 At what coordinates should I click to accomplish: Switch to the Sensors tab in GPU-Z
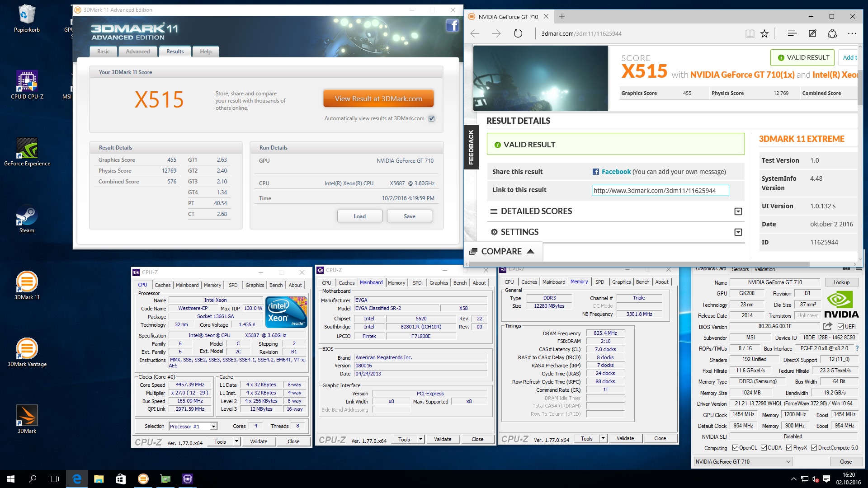point(741,269)
